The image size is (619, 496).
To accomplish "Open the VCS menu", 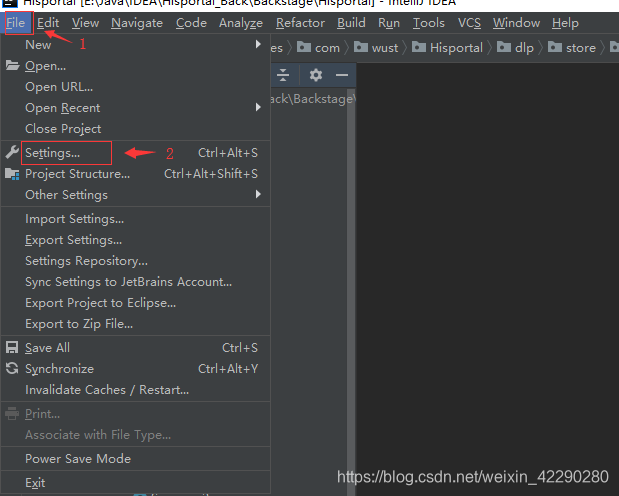I will (469, 23).
